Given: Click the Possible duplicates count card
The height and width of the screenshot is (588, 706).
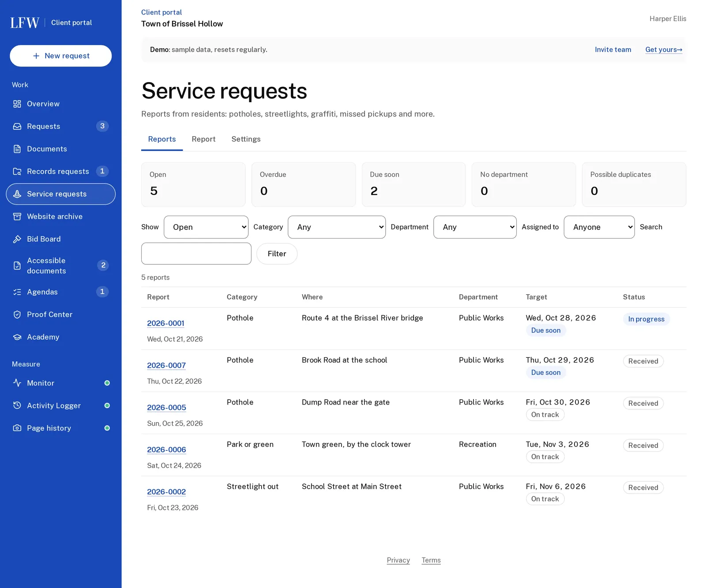Looking at the screenshot, I should click(x=634, y=184).
